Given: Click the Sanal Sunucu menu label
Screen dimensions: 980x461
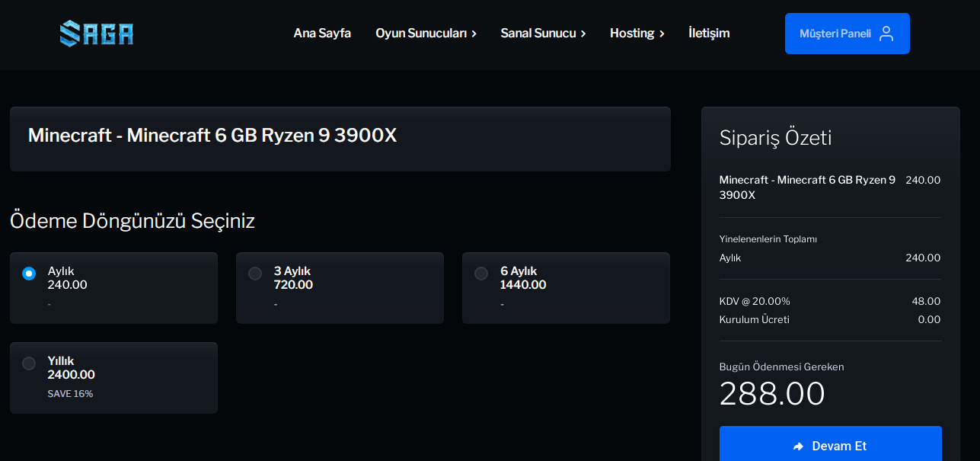Looking at the screenshot, I should tap(538, 33).
